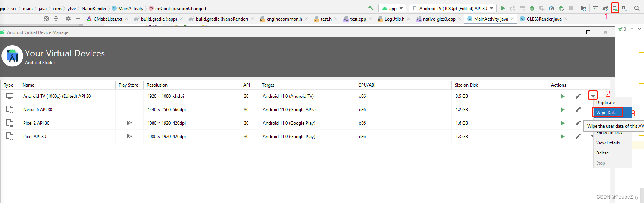Launch Pixel 2 API 30 emulator
644x203 pixels.
click(x=562, y=123)
